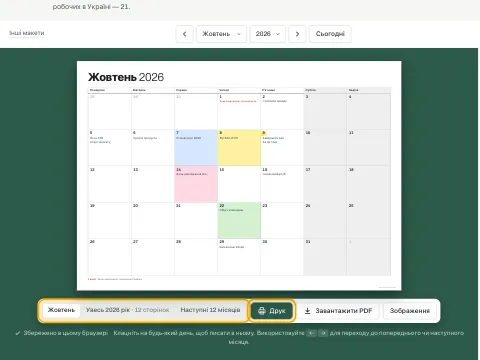This screenshot has height=360, width=480.
Task: Click the blue highlighted day 7 cell
Action: (x=196, y=148)
